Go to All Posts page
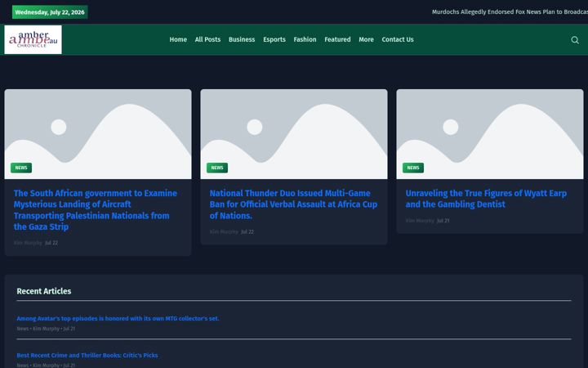The width and height of the screenshot is (588, 368). point(207,39)
